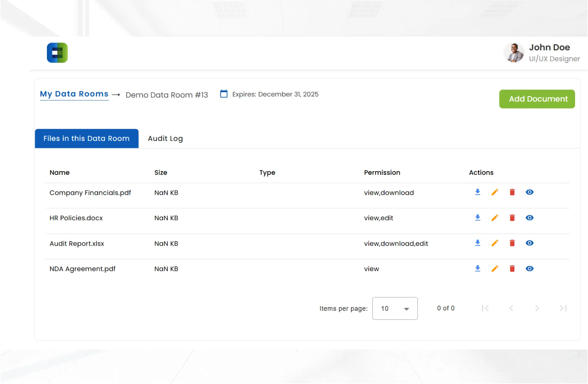Click the Add Document button
Viewport: 588px width, 384px height.
[537, 99]
